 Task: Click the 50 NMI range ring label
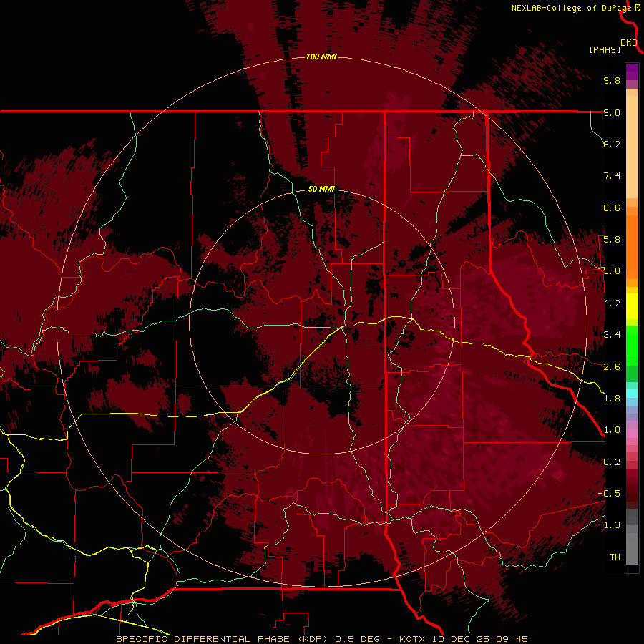(x=321, y=189)
